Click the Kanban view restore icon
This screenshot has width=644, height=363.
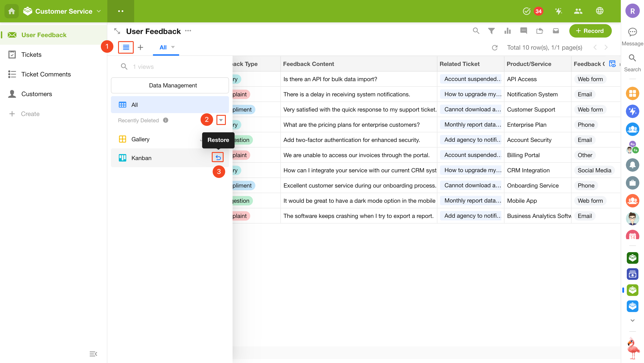point(218,157)
